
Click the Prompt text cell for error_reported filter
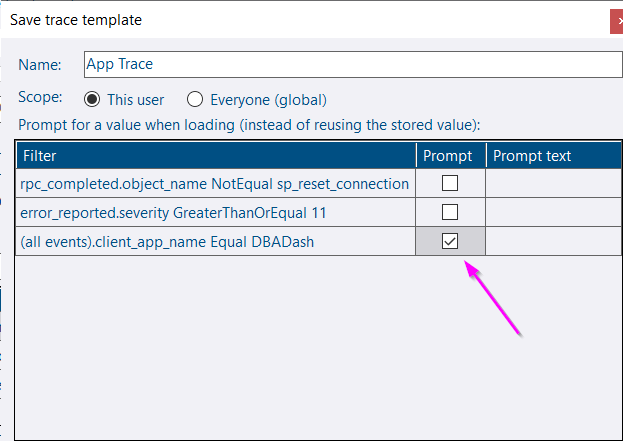[x=553, y=213]
